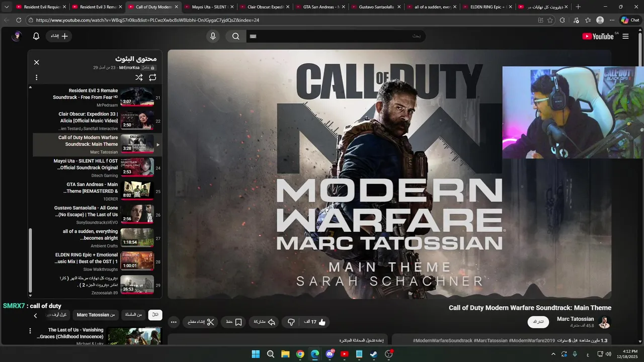Subscribe to Marc Tatossian channel
Image resolution: width=644 pixels, height=362 pixels.
coord(538,322)
